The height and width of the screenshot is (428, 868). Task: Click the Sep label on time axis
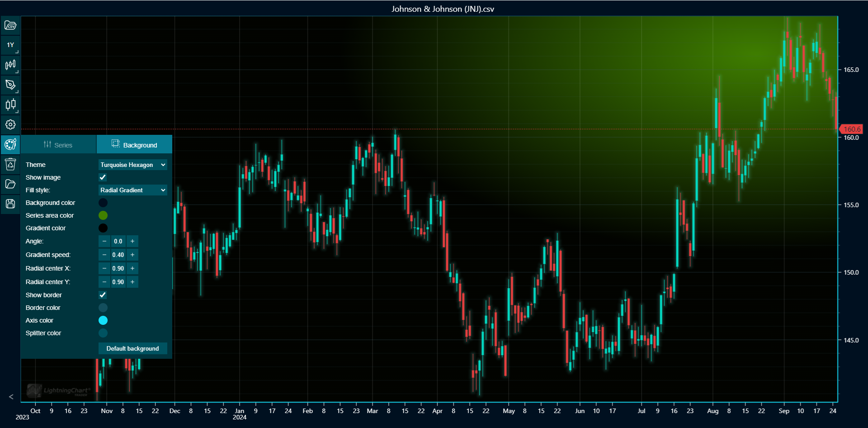click(784, 411)
